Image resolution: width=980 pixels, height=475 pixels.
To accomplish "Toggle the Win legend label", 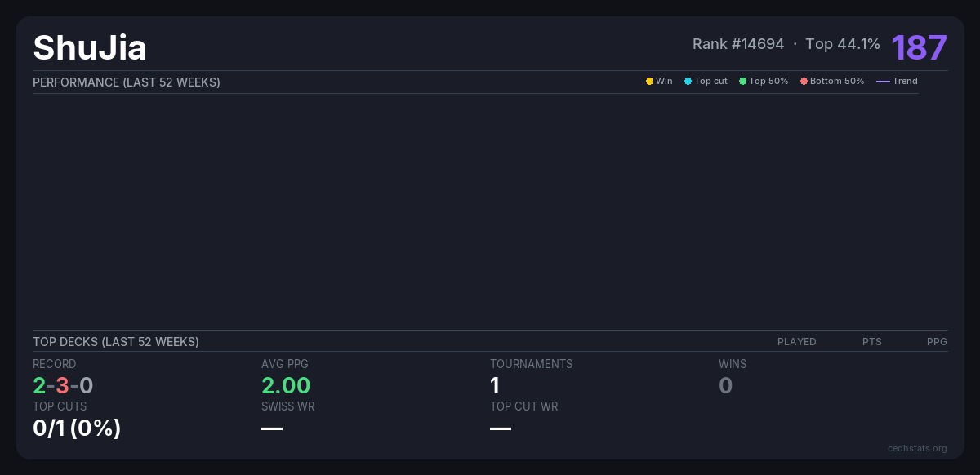I will (664, 82).
